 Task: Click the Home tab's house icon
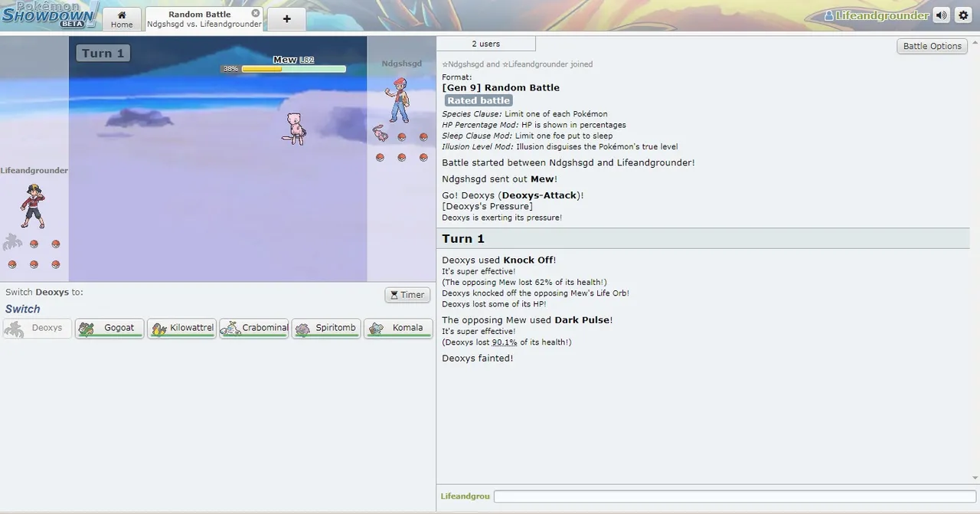click(x=122, y=15)
